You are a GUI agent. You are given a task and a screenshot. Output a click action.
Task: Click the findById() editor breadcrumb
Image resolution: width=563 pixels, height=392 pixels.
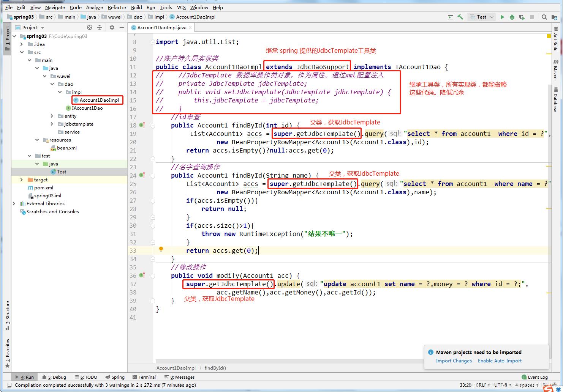(x=215, y=368)
